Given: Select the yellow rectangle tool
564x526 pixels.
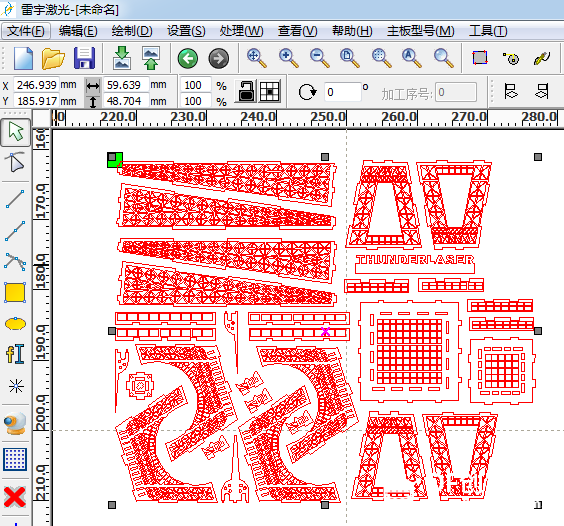Looking at the screenshot, I should 15,292.
